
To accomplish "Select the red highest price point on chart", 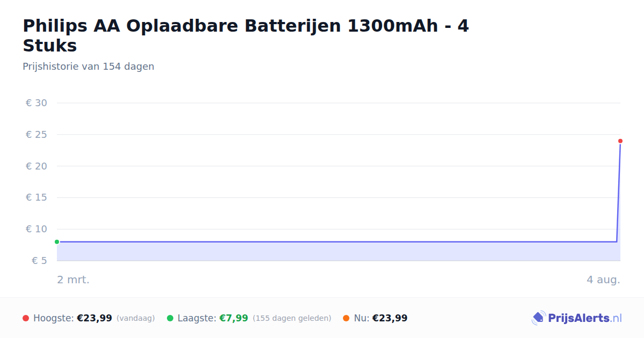I will pyautogui.click(x=620, y=141).
